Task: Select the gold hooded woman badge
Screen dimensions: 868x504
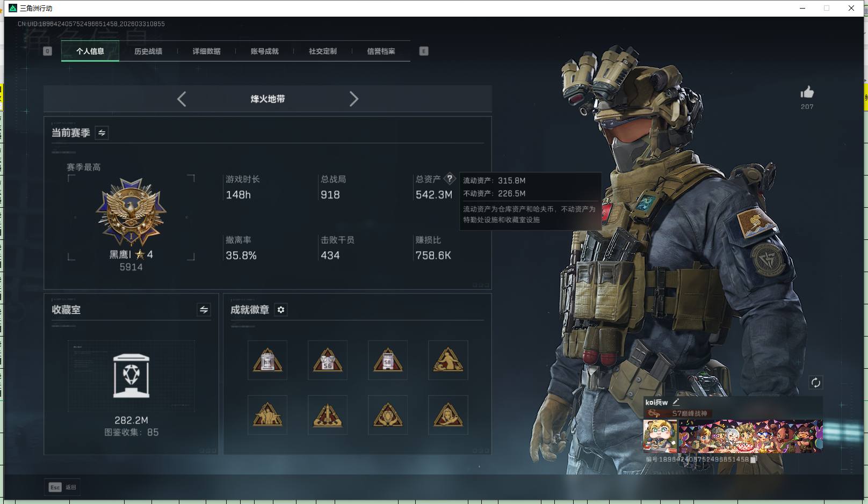Action: click(x=448, y=415)
